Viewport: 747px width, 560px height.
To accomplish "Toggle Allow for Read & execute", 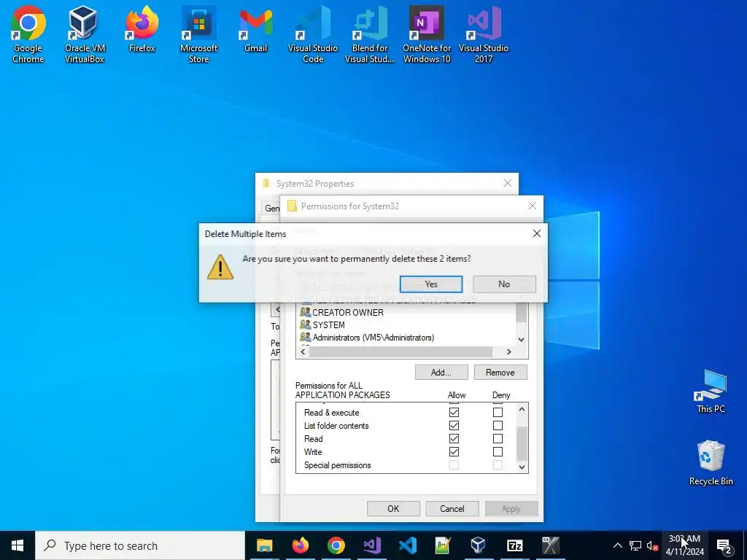I will [454, 413].
